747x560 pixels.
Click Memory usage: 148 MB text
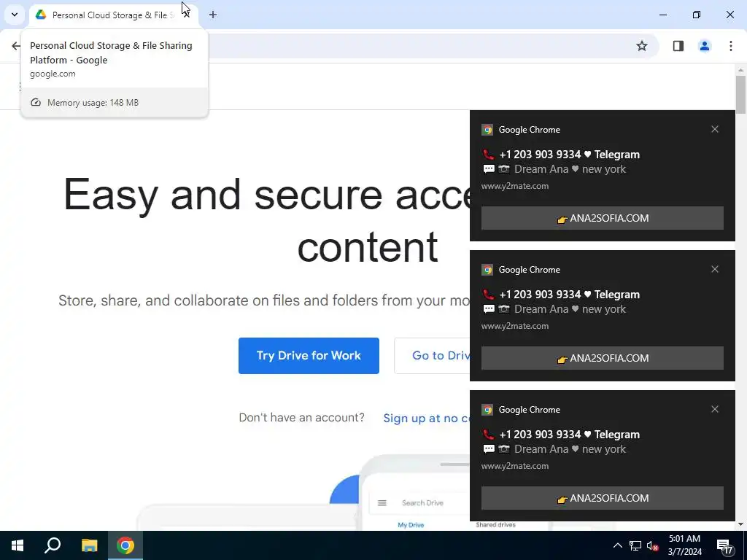coord(93,102)
